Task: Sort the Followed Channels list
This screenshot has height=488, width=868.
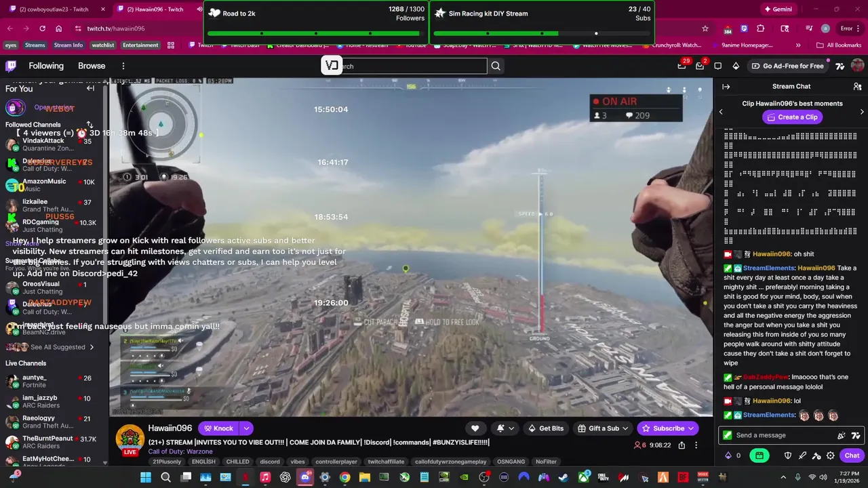Action: coord(90,125)
